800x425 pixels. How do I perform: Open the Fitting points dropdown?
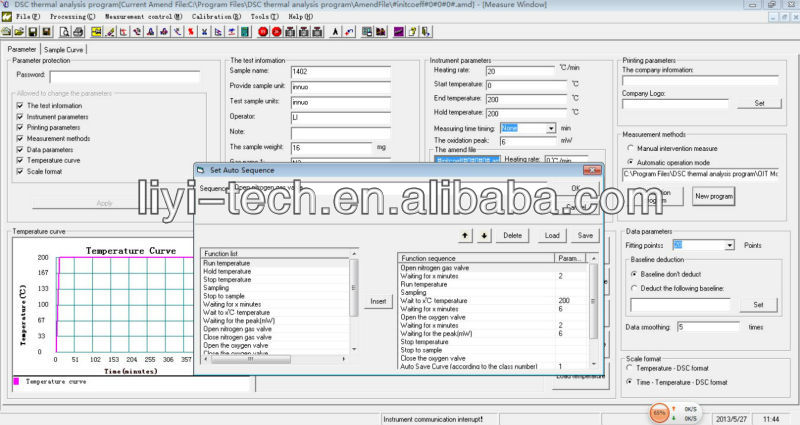[x=730, y=245]
